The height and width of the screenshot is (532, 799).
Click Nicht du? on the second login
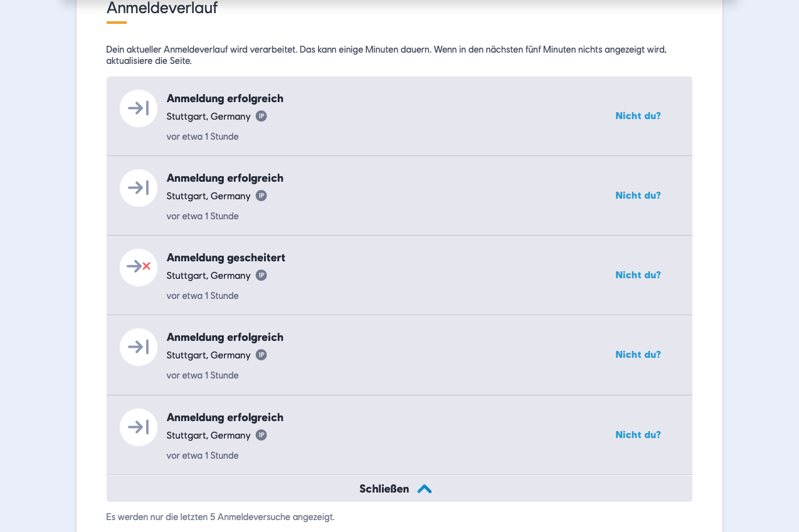[638, 196]
